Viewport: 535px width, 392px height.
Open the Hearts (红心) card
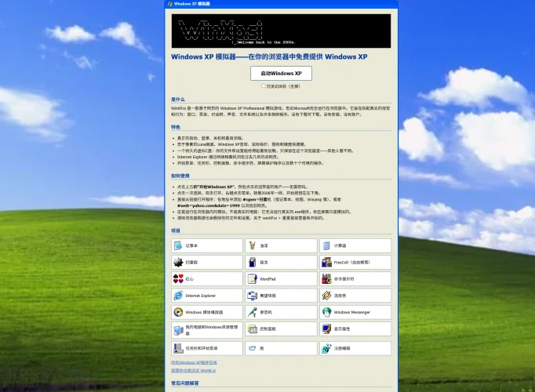[207, 279]
